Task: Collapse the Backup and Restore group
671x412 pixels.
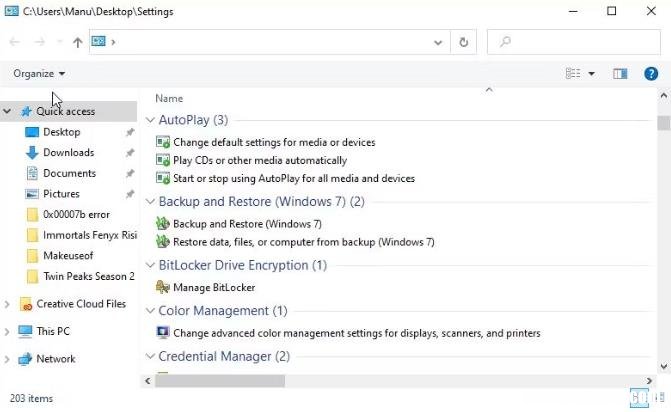Action: 150,201
